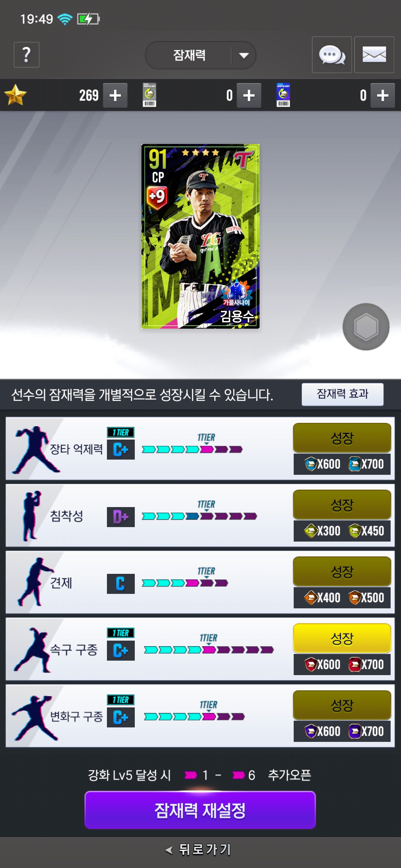Add green potential reset tickets
This screenshot has height=868, width=401.
coord(249,96)
